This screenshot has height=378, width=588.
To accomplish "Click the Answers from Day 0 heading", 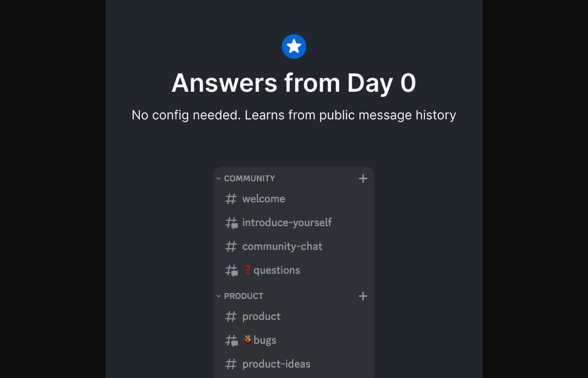I will pyautogui.click(x=294, y=83).
